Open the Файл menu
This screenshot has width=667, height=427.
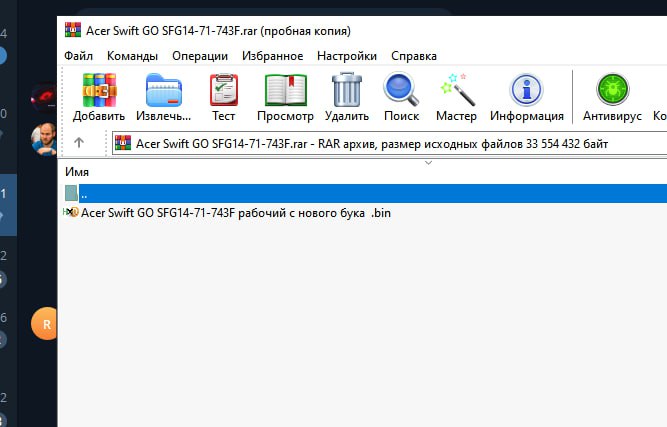click(78, 56)
